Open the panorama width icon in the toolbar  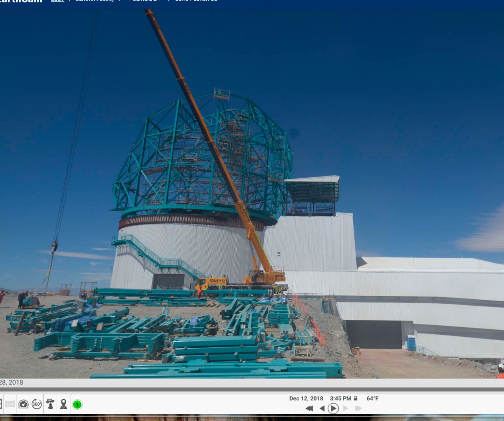[x=10, y=404]
